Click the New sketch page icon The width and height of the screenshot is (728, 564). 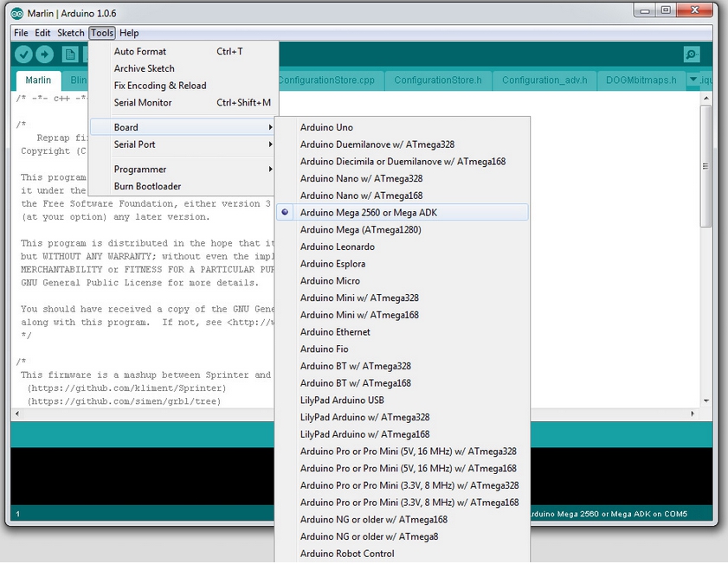pos(70,54)
